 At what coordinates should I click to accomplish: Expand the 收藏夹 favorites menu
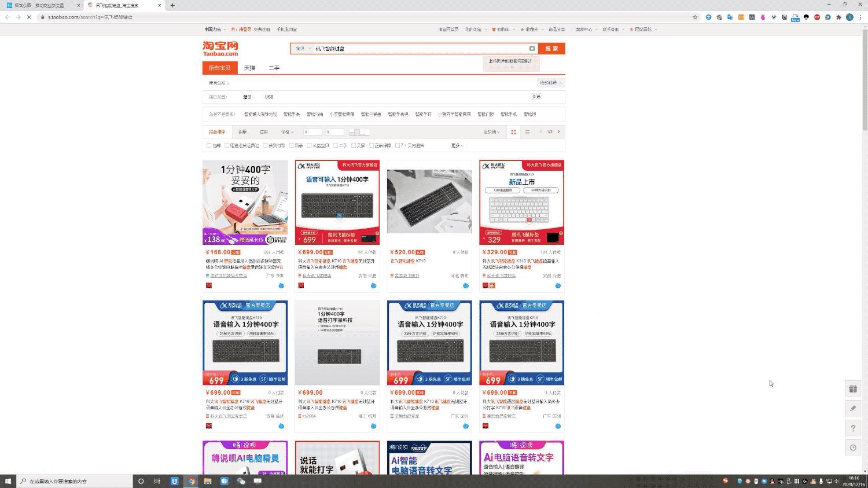click(x=531, y=30)
